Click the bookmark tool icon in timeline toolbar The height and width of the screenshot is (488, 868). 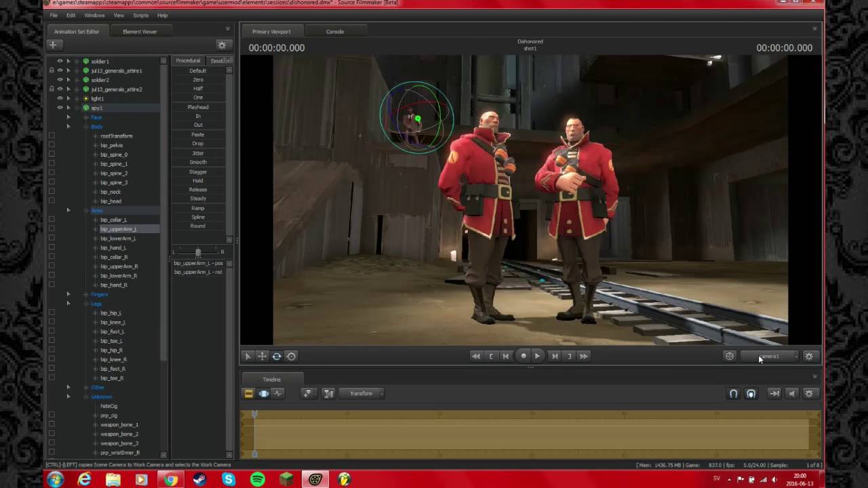[x=307, y=393]
